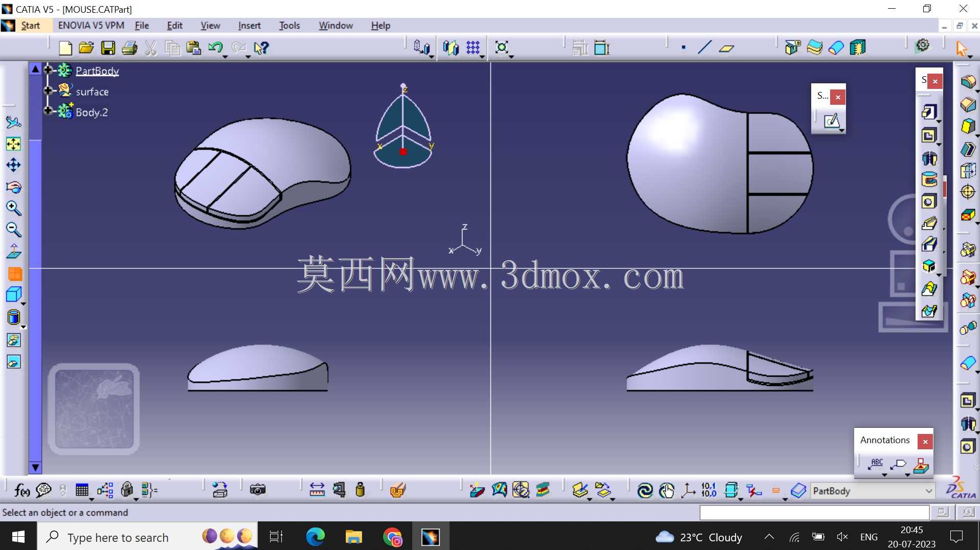Open the Insert menu
Viewport: 980px width, 550px height.
[249, 26]
